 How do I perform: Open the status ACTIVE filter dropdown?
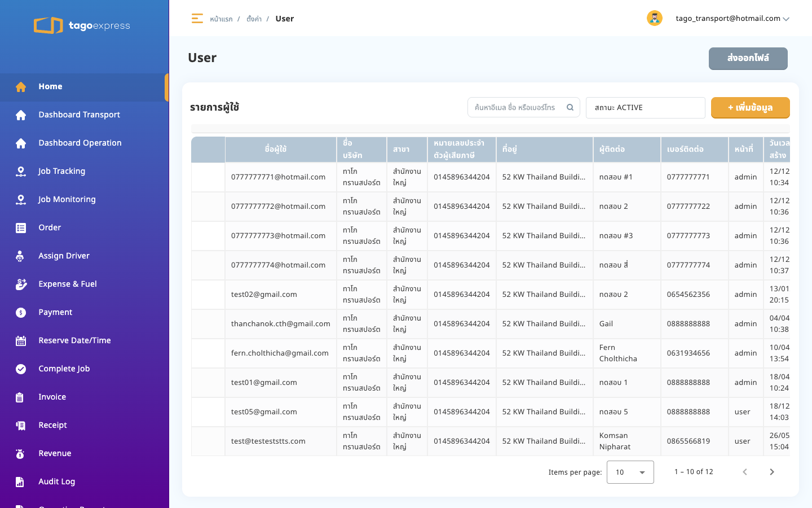point(646,108)
